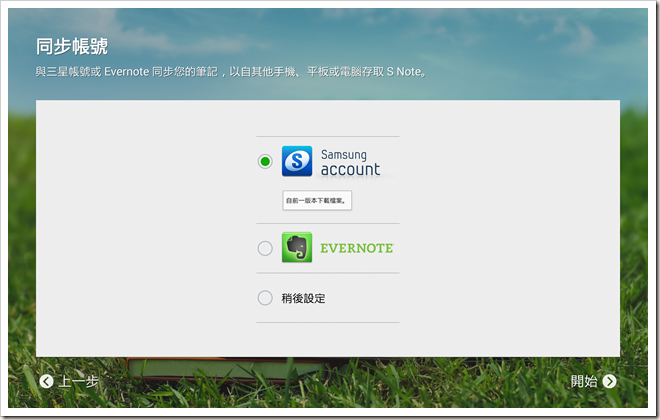Choose the Evernote radio button
660x420 pixels.
coord(265,248)
